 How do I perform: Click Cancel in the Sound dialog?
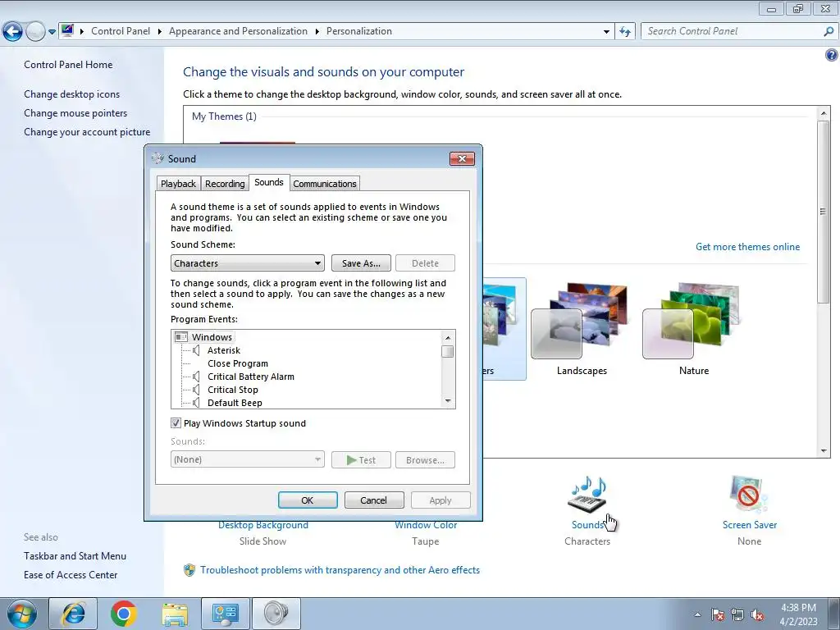pyautogui.click(x=373, y=500)
